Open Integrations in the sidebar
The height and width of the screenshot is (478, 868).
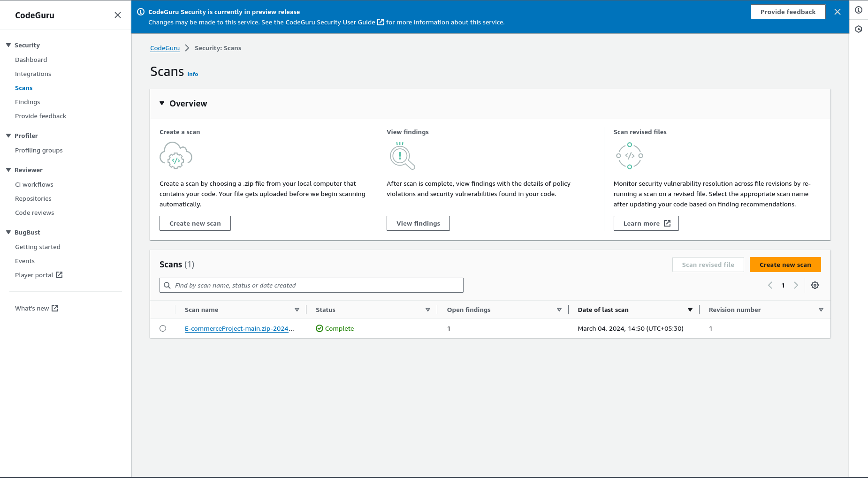point(33,74)
